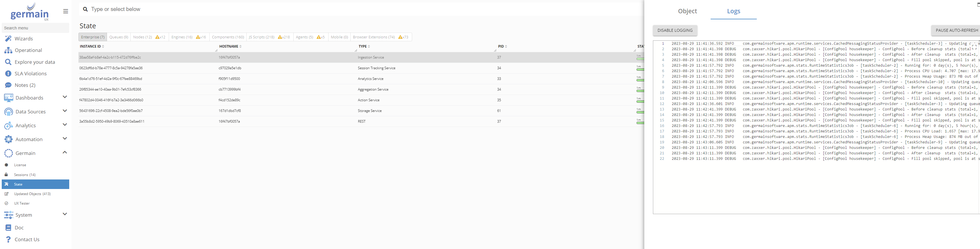The width and height of the screenshot is (980, 249).
Task: Click the Contact Us question mark icon
Action: point(8,239)
